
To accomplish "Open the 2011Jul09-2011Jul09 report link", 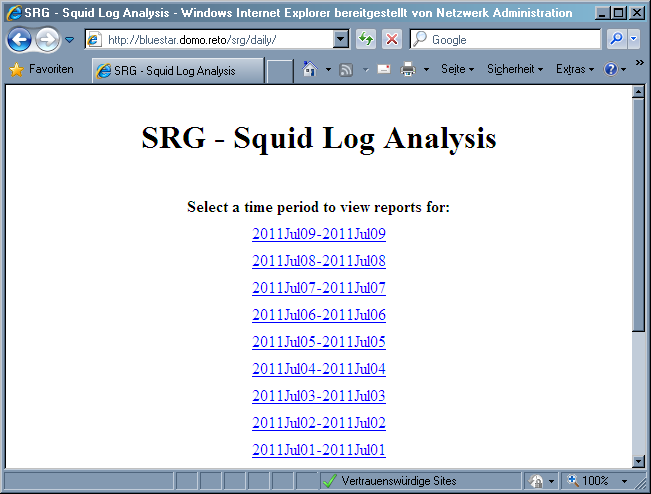I will [x=319, y=235].
